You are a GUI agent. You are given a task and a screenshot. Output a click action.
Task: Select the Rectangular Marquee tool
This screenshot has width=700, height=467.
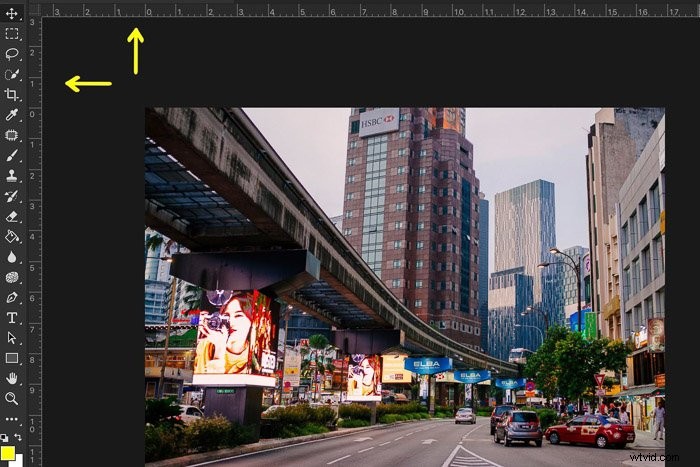[12, 34]
